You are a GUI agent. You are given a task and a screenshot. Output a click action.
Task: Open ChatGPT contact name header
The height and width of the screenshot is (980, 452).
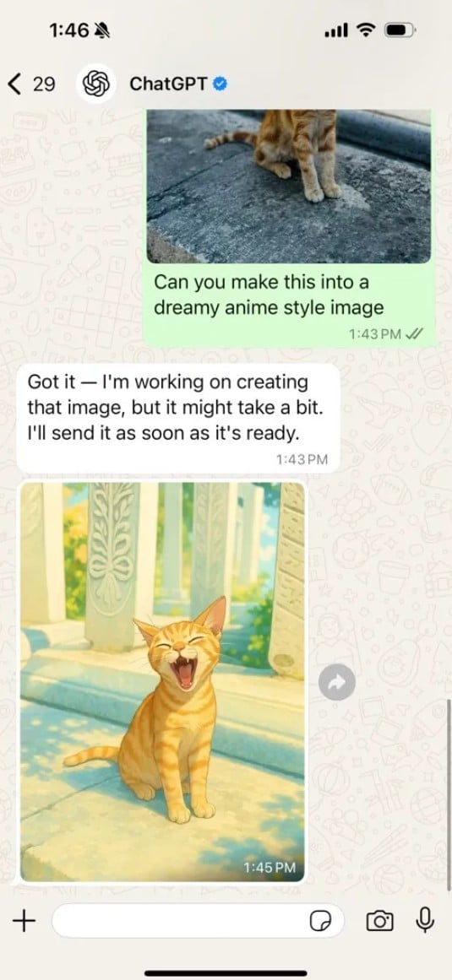pyautogui.click(x=168, y=83)
